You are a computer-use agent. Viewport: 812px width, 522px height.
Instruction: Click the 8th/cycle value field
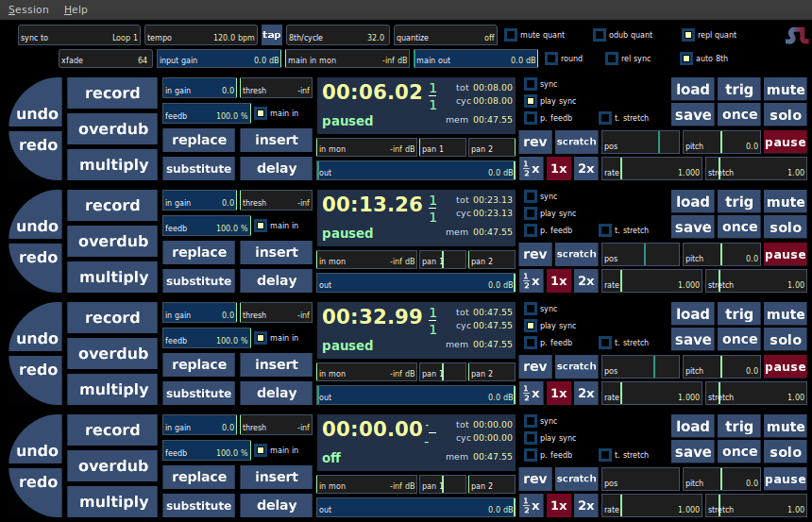coord(338,35)
